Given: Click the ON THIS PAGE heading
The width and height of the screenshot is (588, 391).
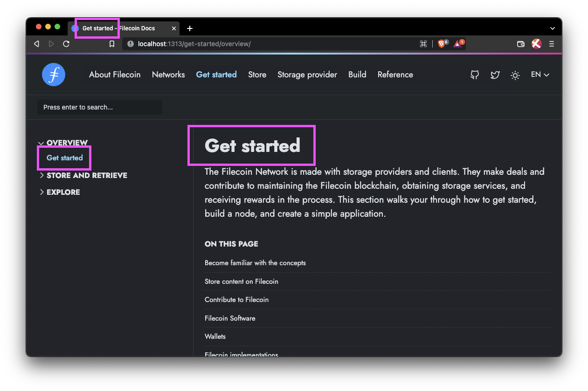Looking at the screenshot, I should tap(231, 244).
